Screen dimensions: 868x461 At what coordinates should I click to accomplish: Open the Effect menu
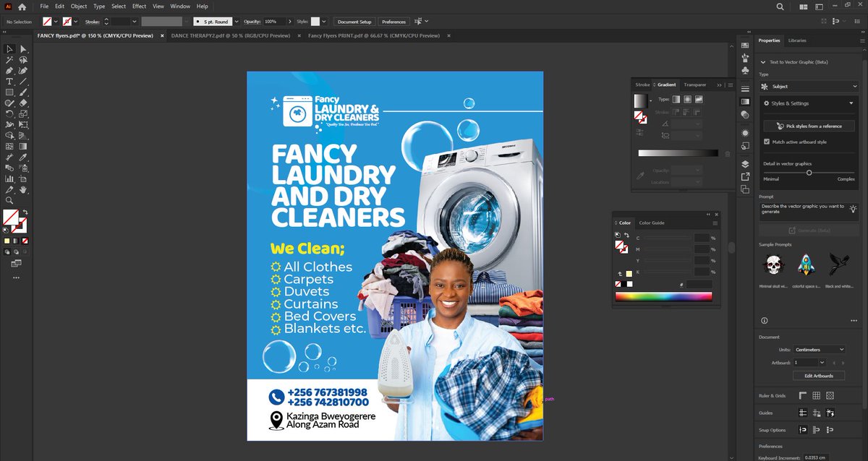click(139, 7)
